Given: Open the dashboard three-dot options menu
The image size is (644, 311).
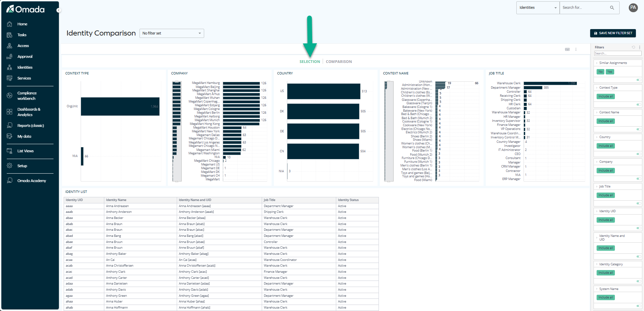Looking at the screenshot, I should pos(576,49).
